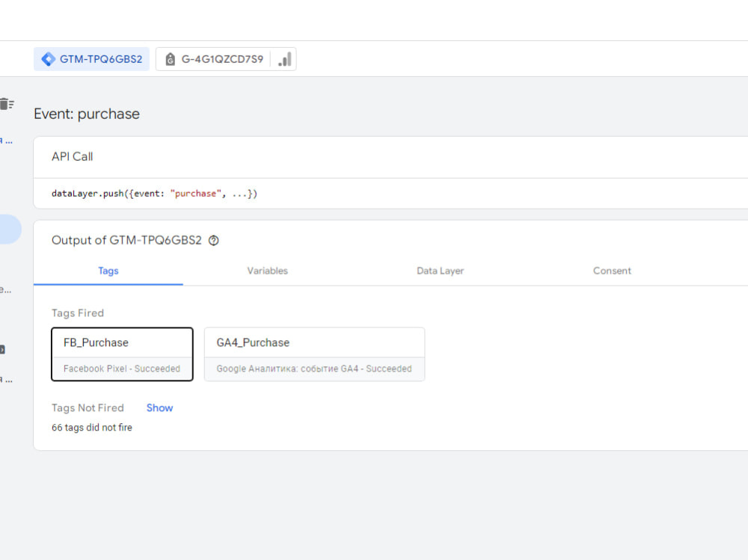
Task: Click the lowest truncated sidebar event entry
Action: pos(4,379)
